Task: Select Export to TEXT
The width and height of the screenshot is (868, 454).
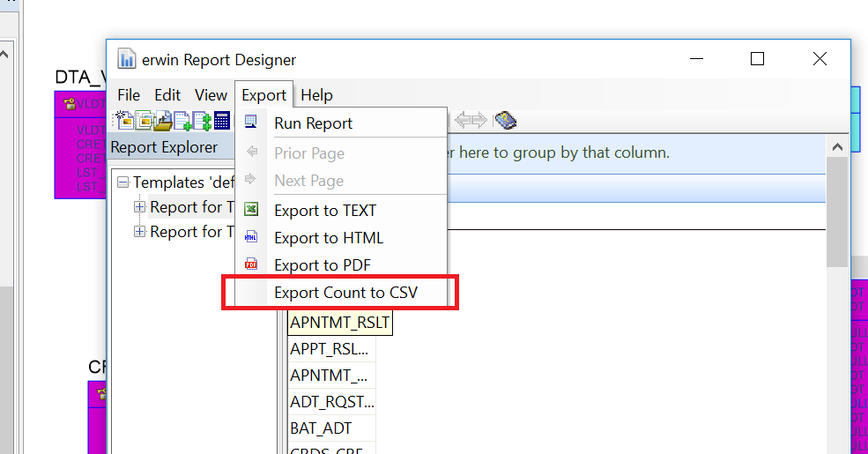Action: click(x=341, y=211)
